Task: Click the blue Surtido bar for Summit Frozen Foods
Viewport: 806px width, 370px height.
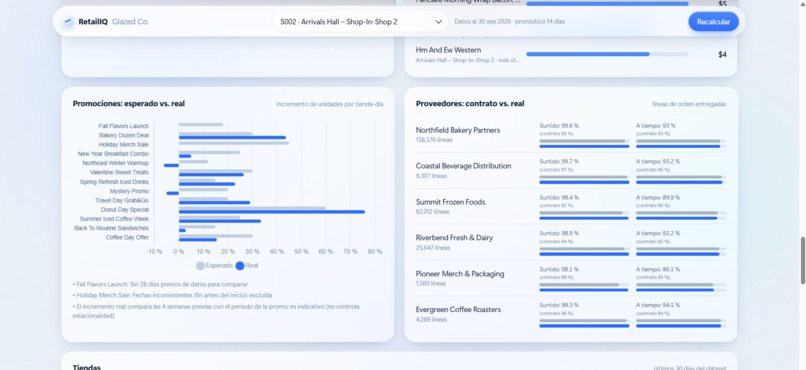Action: pyautogui.click(x=584, y=218)
